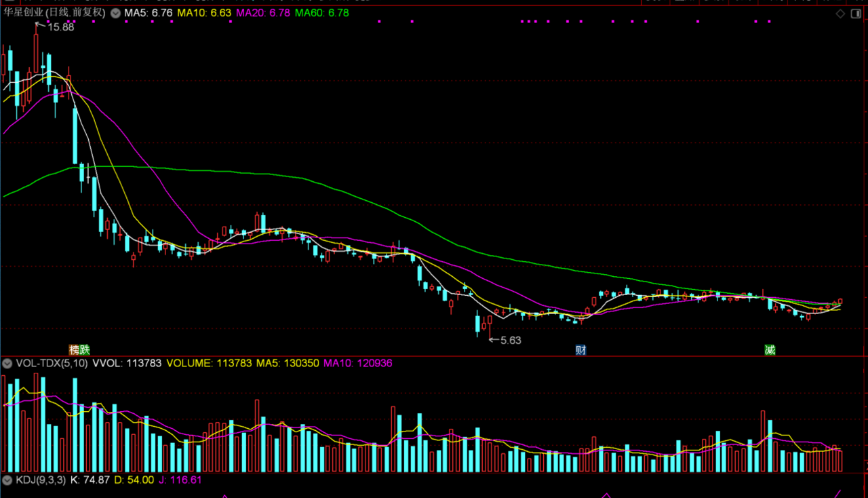
Task: Click the 5.63 low price annotation
Action: pyautogui.click(x=511, y=341)
